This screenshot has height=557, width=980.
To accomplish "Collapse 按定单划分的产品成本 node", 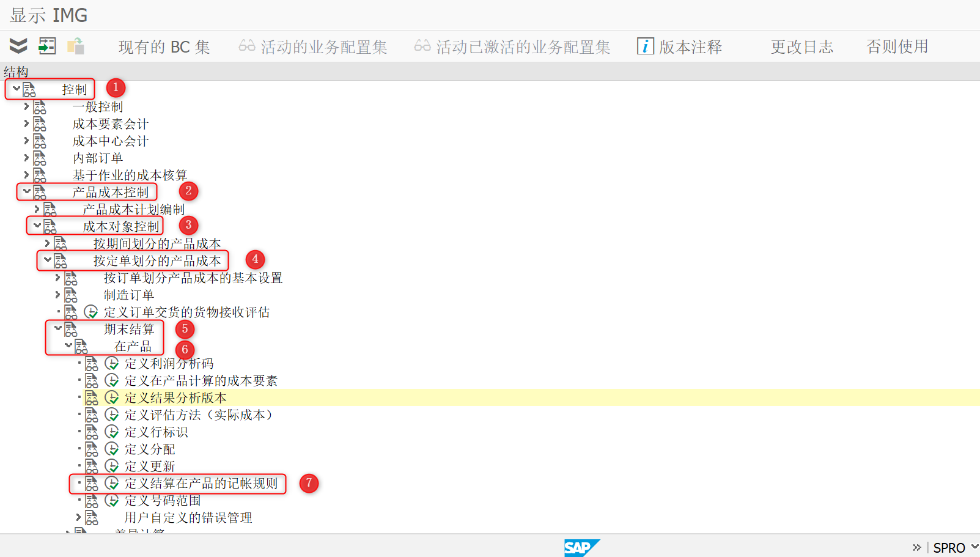I will tap(48, 260).
